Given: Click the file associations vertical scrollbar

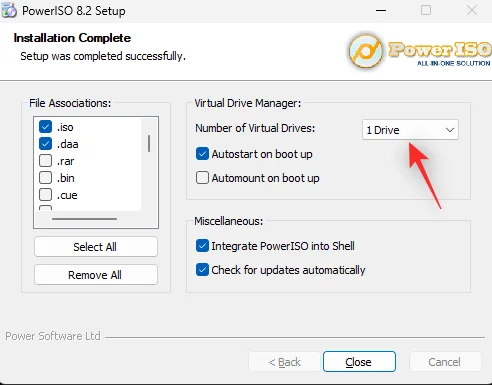Looking at the screenshot, I should tap(149, 144).
